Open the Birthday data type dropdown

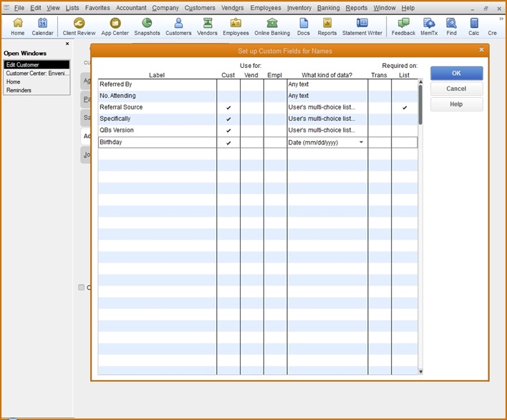(361, 142)
